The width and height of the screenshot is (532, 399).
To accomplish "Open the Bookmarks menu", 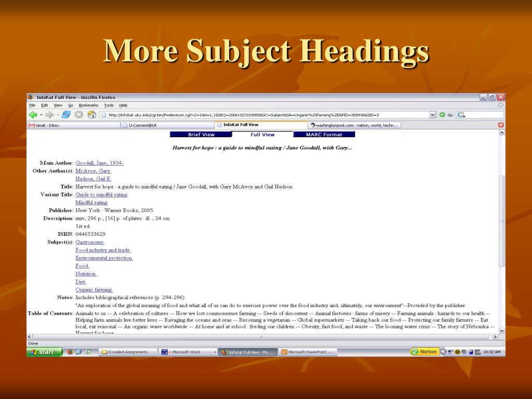I will (x=88, y=105).
